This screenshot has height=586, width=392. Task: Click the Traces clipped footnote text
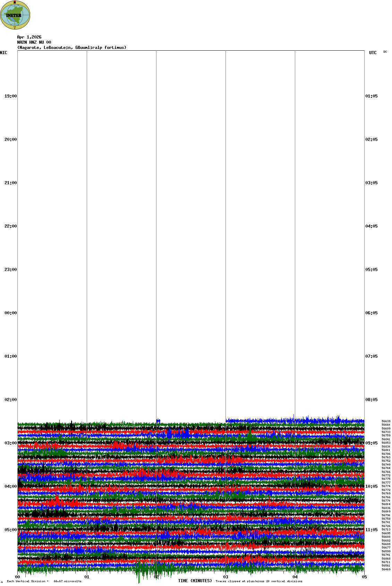point(259,581)
